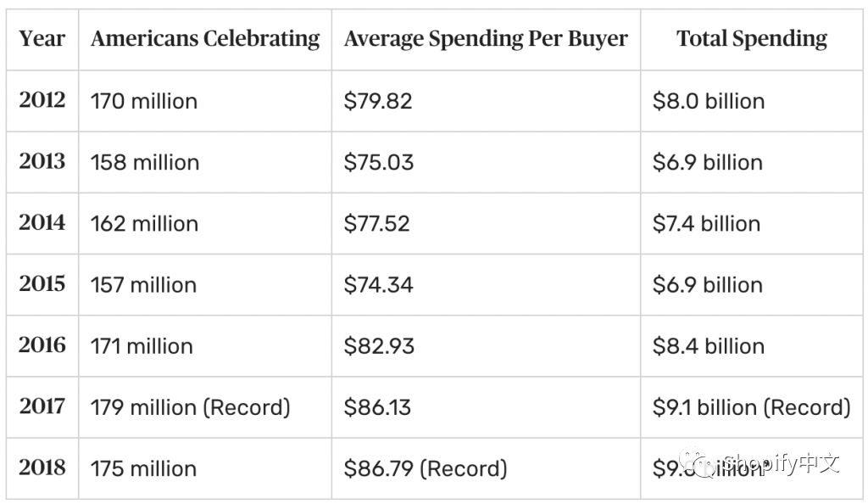Click the Shopify中文 watermark text
The image size is (868, 504).
pos(780,463)
